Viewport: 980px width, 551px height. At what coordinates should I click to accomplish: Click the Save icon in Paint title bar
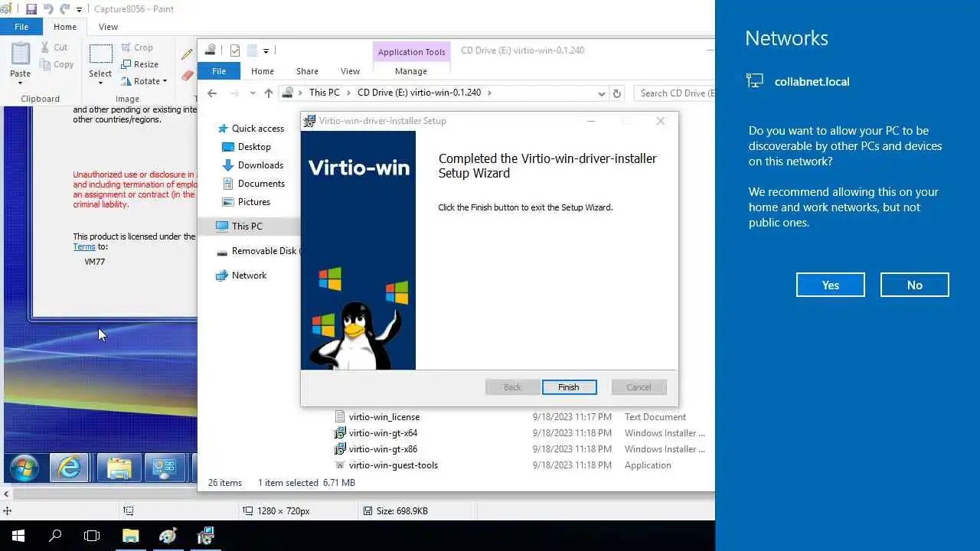(31, 9)
